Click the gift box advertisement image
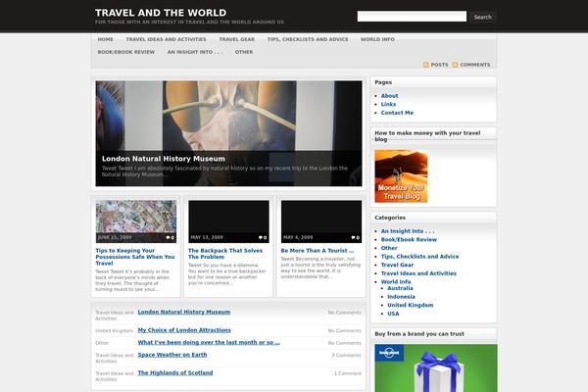The image size is (588, 392). [436, 368]
